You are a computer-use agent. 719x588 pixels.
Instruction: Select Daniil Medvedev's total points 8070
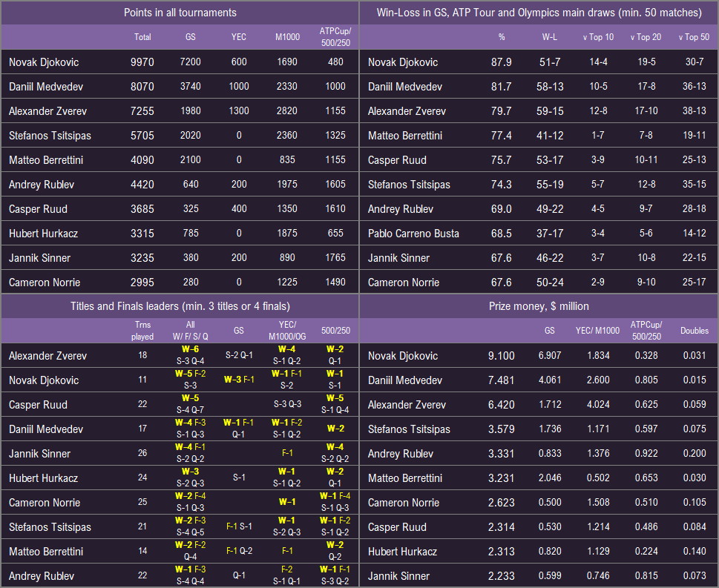coord(142,87)
